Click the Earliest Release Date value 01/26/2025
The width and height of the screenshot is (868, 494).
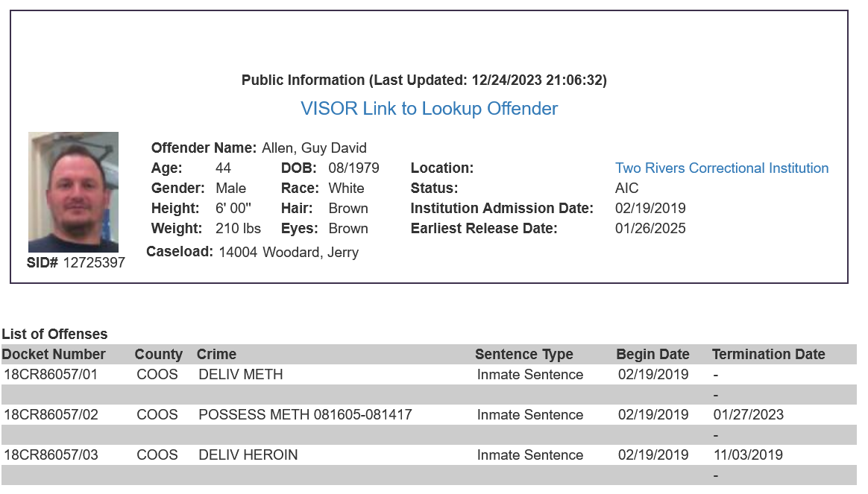coord(650,229)
